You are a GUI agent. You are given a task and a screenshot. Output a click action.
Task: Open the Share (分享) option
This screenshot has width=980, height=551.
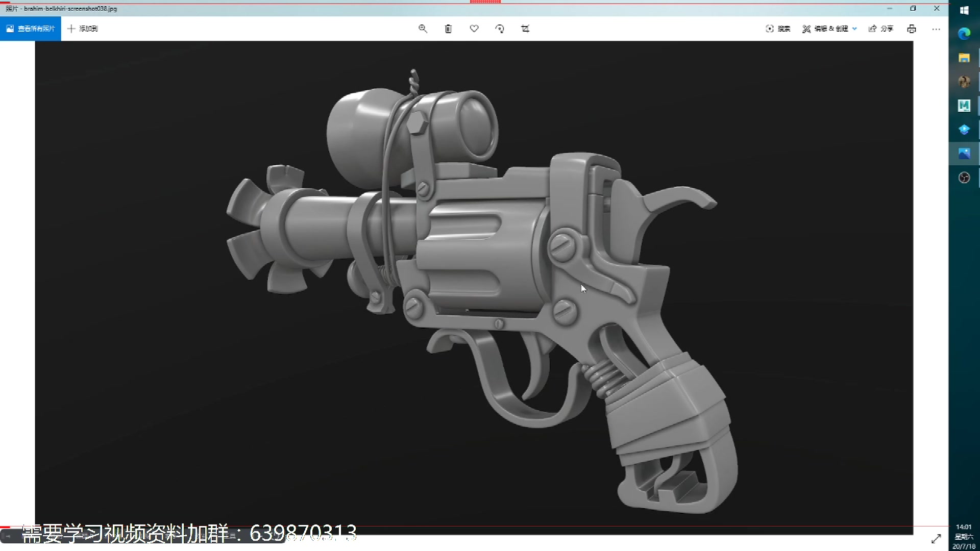880,29
